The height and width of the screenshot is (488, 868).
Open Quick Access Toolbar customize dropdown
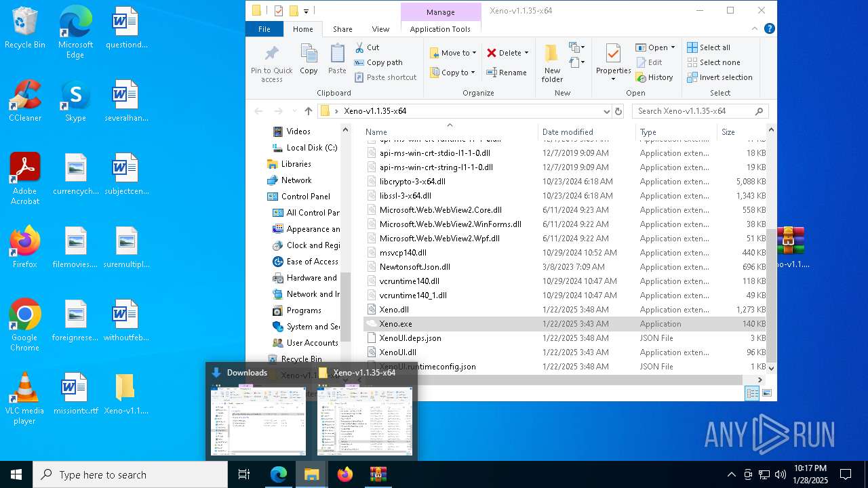coord(307,11)
